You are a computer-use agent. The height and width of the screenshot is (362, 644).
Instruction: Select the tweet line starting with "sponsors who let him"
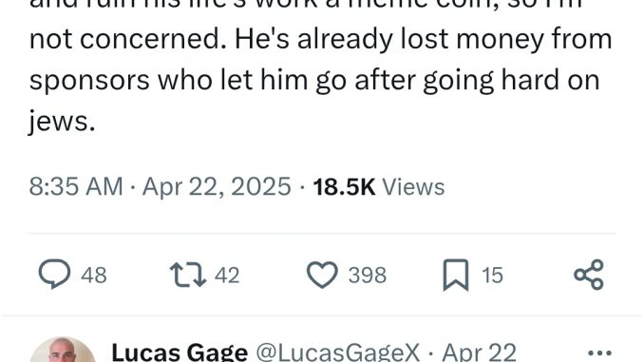coord(314,81)
